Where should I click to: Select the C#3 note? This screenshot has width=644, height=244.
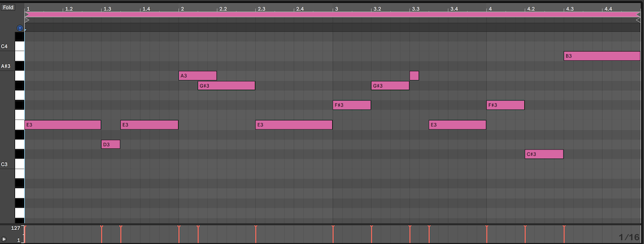click(x=544, y=154)
